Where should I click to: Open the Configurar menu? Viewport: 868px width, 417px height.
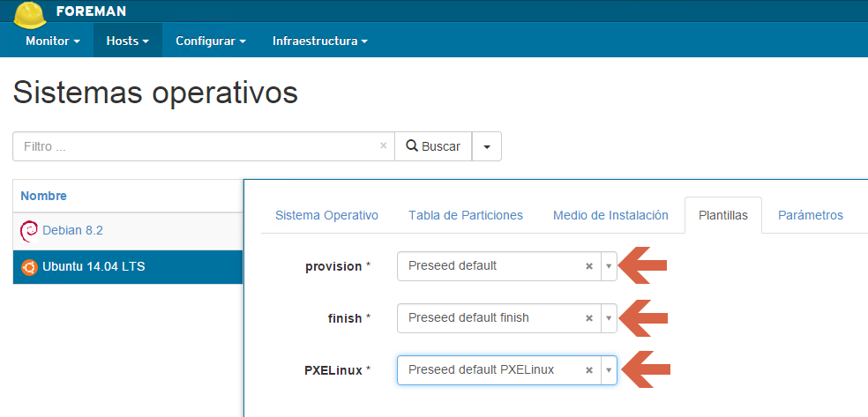(210, 41)
